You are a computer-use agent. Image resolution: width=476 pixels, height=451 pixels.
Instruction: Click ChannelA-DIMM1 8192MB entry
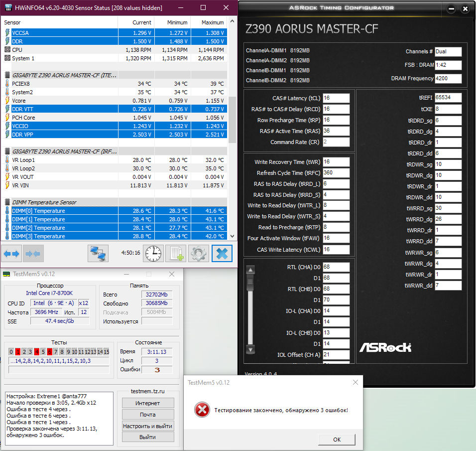277,50
